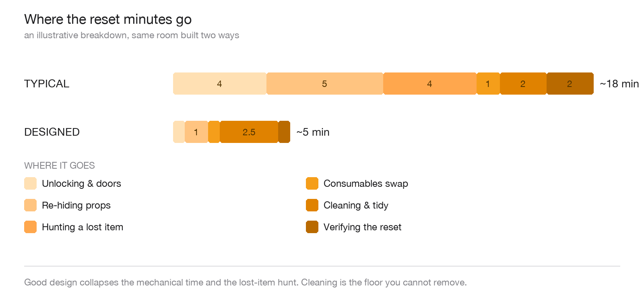Click the TYPICAL row label

pyautogui.click(x=47, y=84)
